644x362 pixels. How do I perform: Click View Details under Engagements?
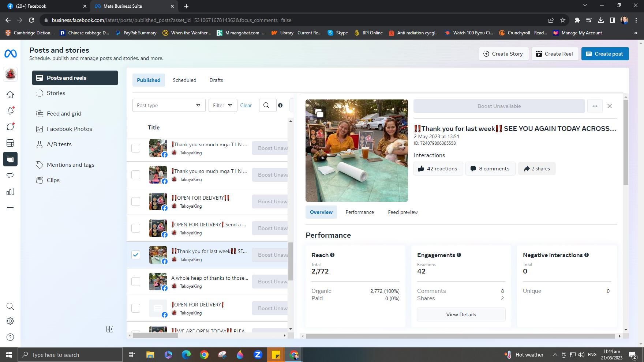click(461, 314)
